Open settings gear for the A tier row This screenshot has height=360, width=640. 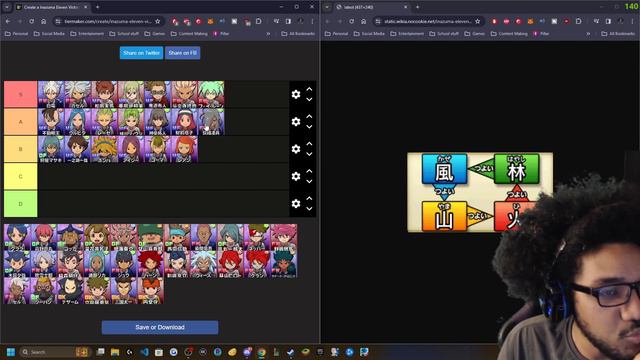(x=296, y=122)
